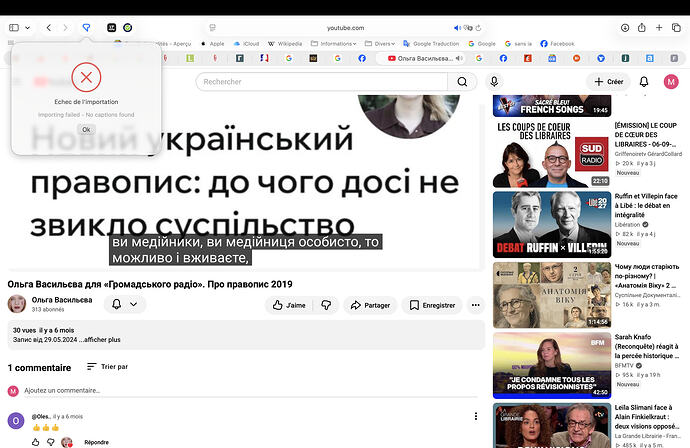Open the Wikipedia bookmark

pos(285,44)
